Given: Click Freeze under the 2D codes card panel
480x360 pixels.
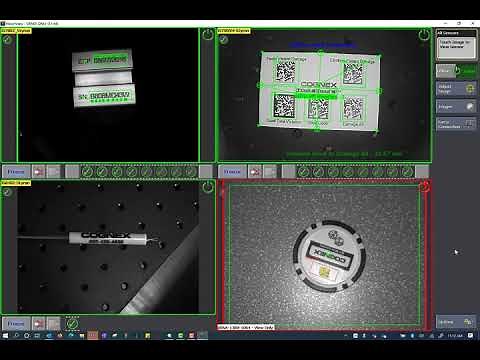Looking at the screenshot, I should click(x=232, y=172).
